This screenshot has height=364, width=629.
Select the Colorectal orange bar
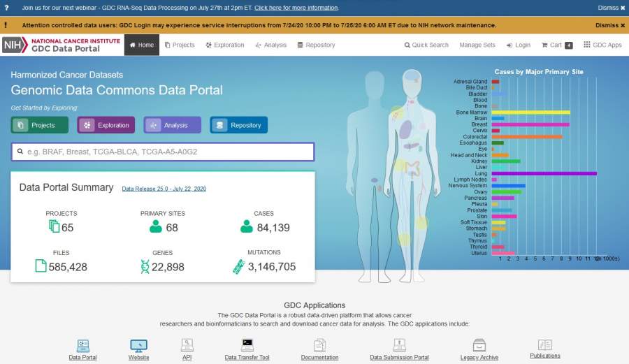click(x=527, y=137)
